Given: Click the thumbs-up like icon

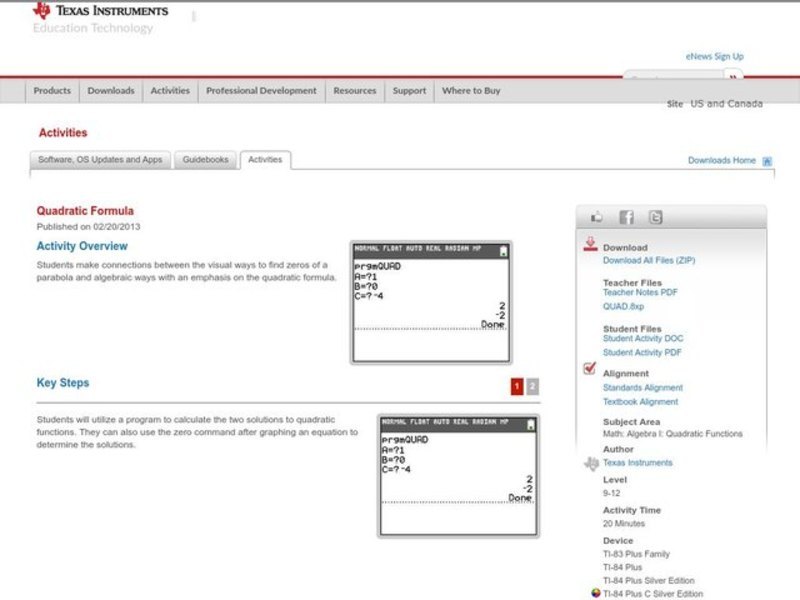Looking at the screenshot, I should click(x=597, y=217).
